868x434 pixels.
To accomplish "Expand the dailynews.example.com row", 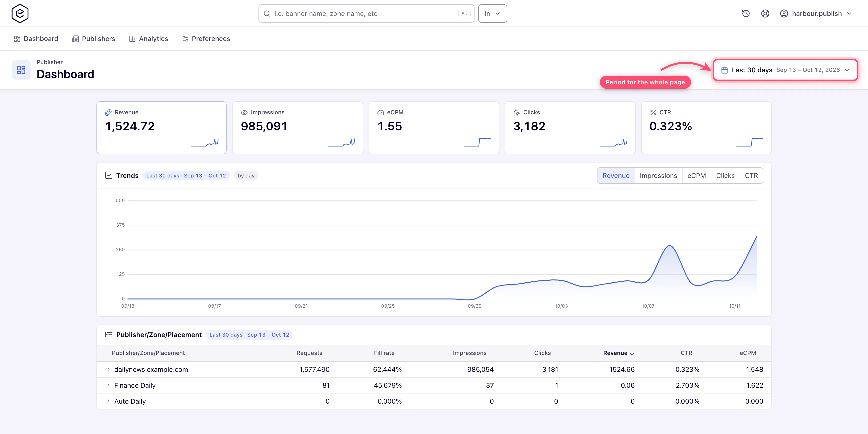I will tap(108, 369).
